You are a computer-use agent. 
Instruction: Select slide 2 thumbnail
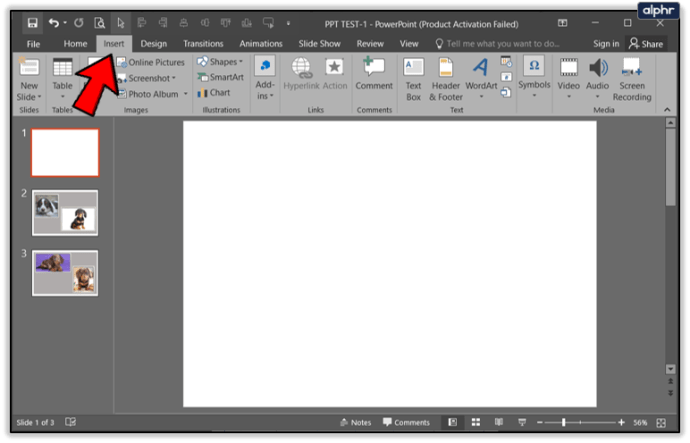tap(65, 212)
